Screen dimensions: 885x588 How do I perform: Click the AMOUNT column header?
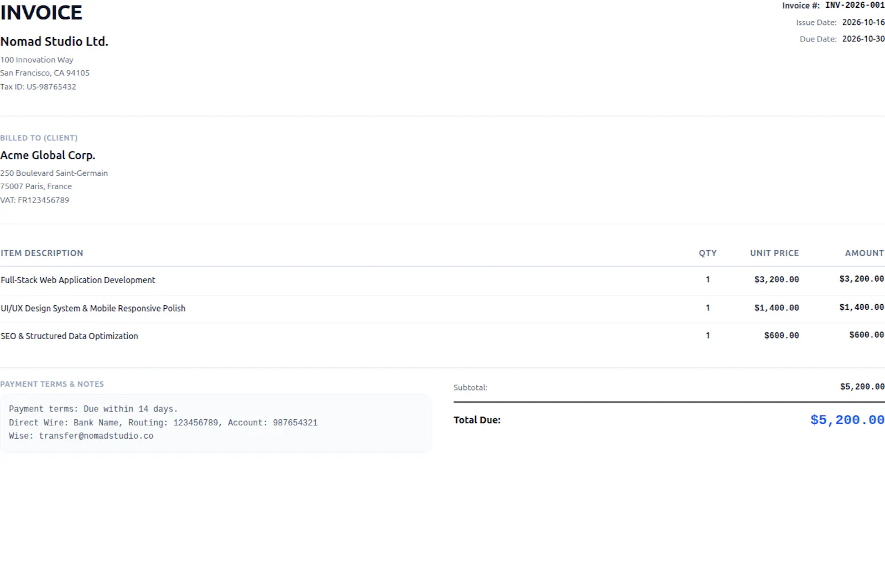pos(865,253)
